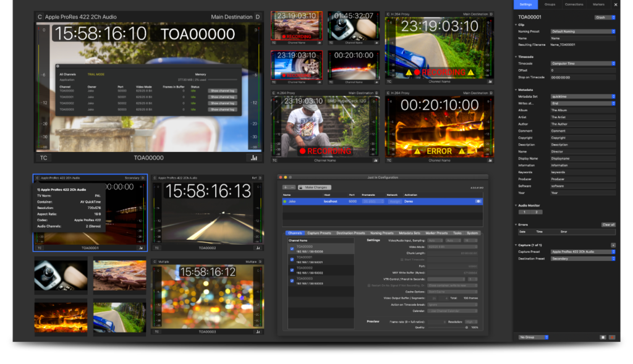Click Clear all in Errors section
This screenshot has height=364, width=633.
pos(608,225)
